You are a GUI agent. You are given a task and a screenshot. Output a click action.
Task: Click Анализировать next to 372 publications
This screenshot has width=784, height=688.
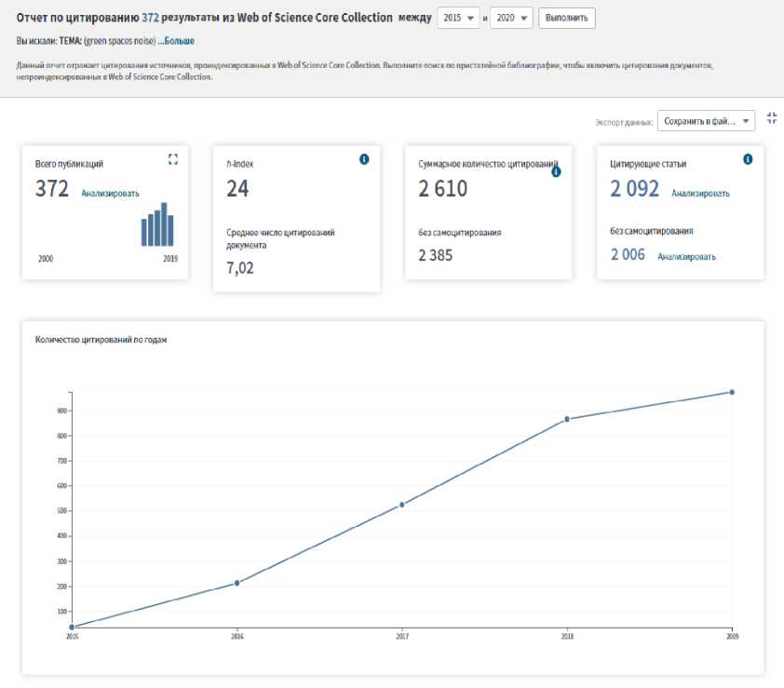coord(110,193)
